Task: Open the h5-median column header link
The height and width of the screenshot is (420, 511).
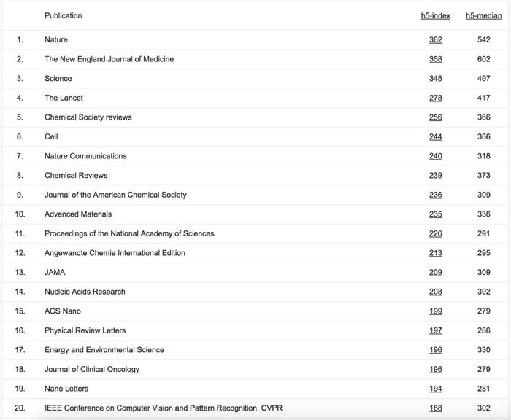Action: pos(483,15)
